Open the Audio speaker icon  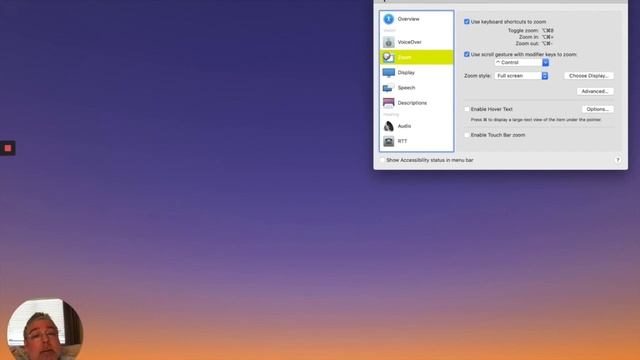(x=389, y=126)
